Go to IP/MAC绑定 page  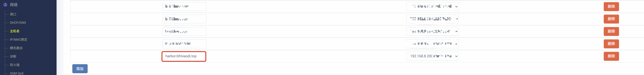tap(19, 40)
